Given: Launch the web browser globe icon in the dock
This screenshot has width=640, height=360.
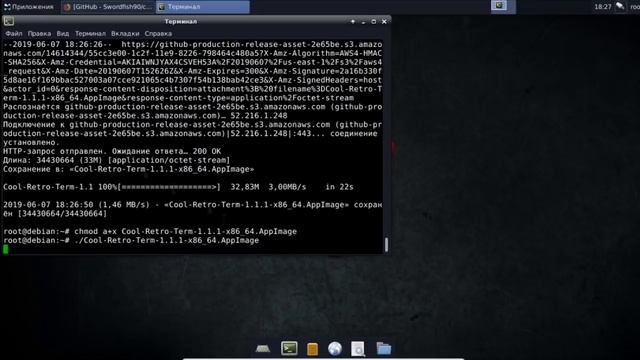Looking at the screenshot, I should coord(335,349).
